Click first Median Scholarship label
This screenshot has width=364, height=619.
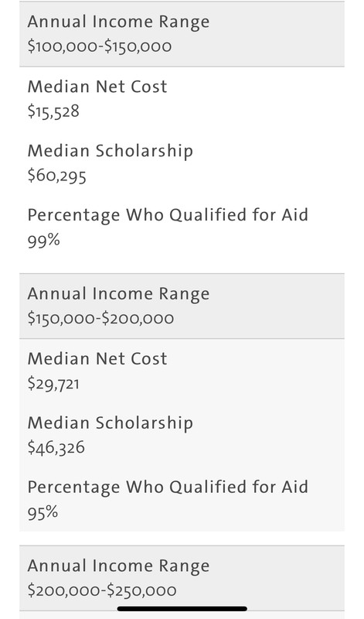(111, 151)
